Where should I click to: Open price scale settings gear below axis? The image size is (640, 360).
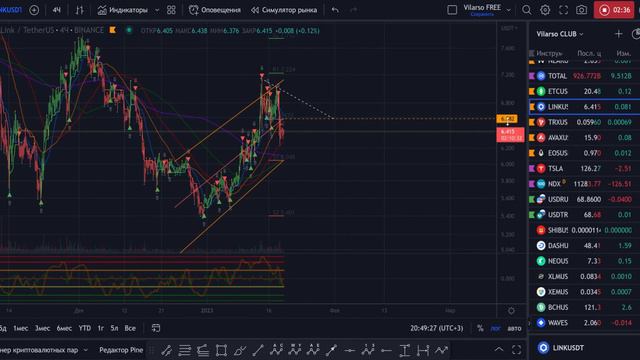tap(511, 311)
